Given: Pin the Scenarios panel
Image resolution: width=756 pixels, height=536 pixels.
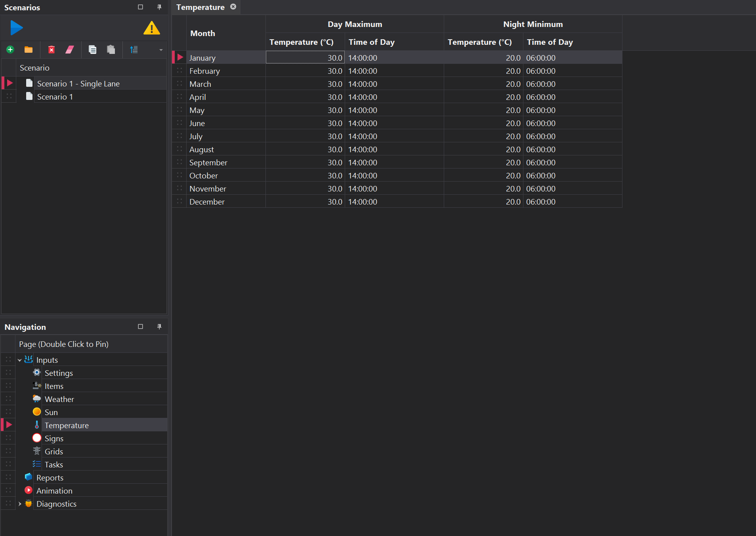Looking at the screenshot, I should [x=159, y=7].
